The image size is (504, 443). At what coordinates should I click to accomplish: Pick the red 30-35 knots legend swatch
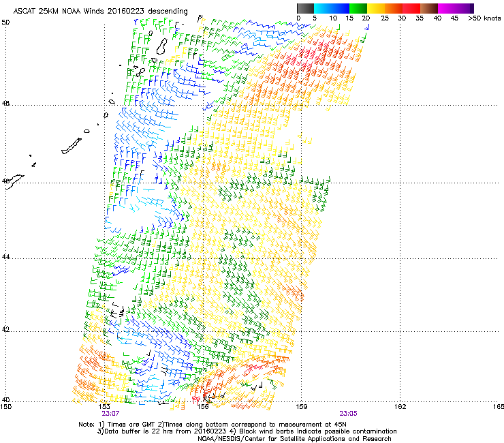(411, 8)
